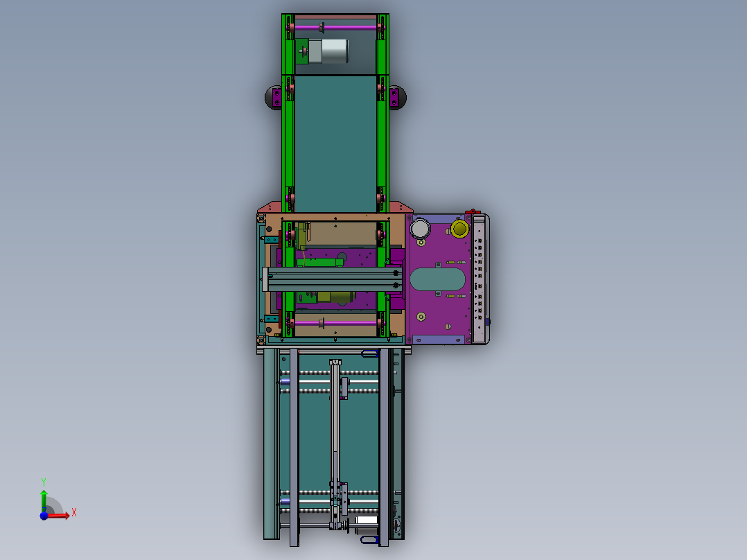This screenshot has height=560, width=747.
Task: Select the oval cutout in the purple panel
Action: tap(437, 279)
